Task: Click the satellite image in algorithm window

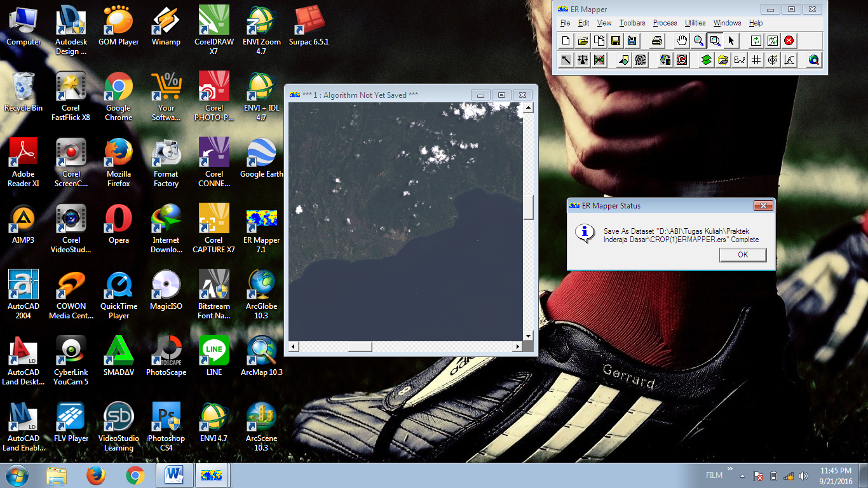Action: pyautogui.click(x=405, y=222)
